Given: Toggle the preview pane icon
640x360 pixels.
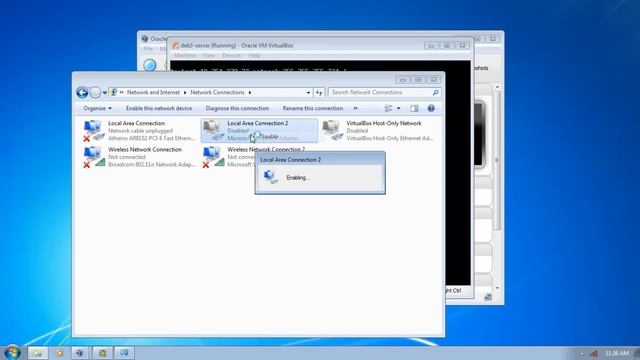Looking at the screenshot, I should coord(414,108).
